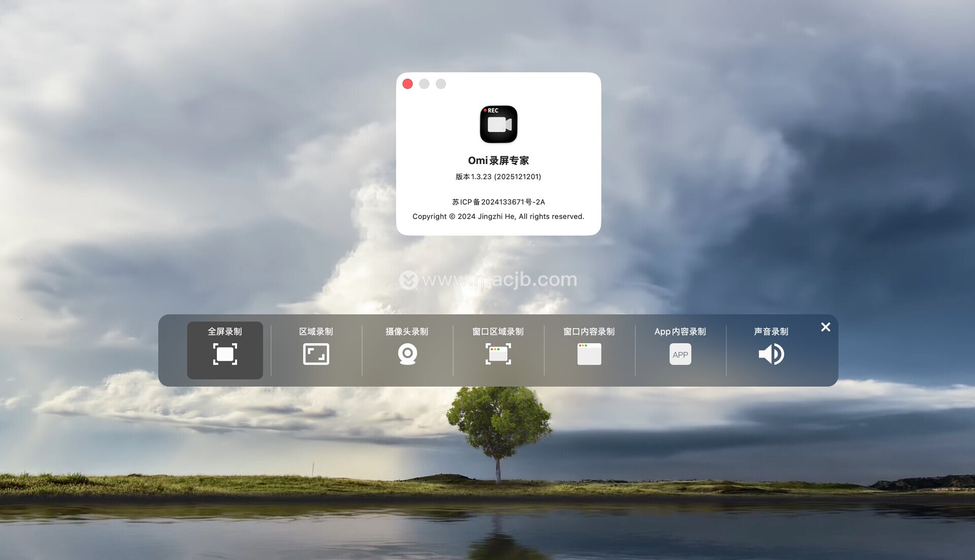This screenshot has height=560, width=975.
Task: Click the Copyright 2024 Jingzhi He text
Action: pyautogui.click(x=498, y=216)
